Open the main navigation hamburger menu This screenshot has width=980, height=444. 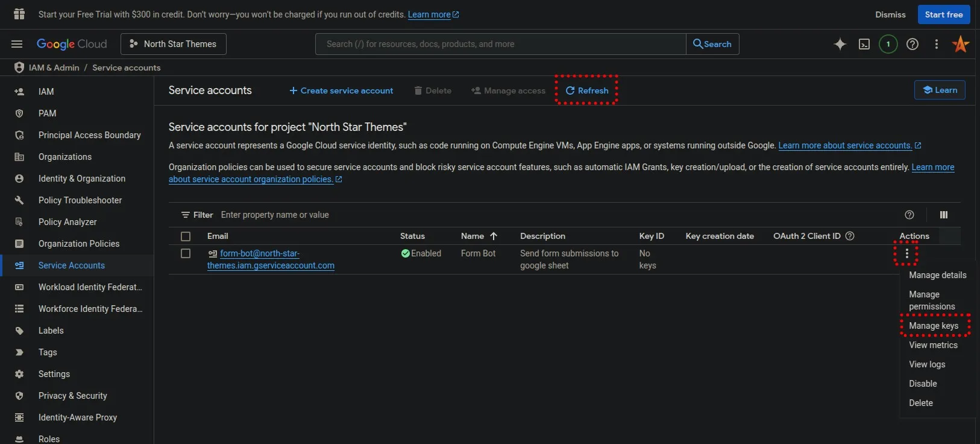click(17, 44)
